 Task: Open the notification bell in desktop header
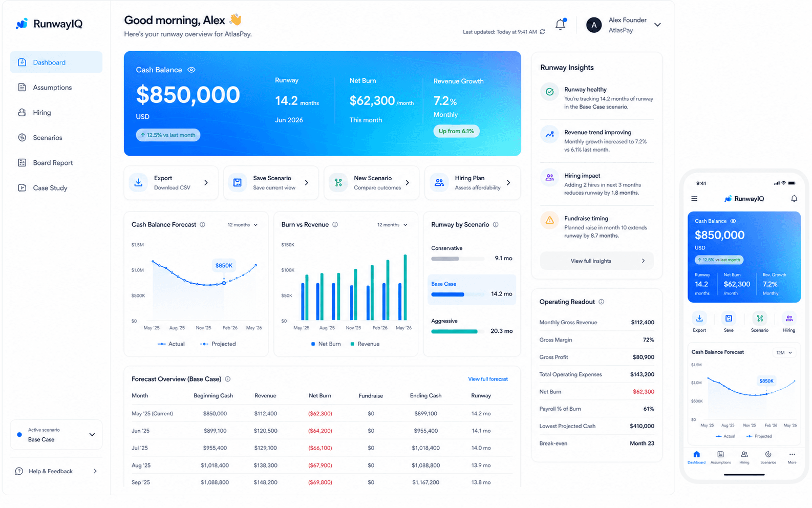(x=561, y=24)
